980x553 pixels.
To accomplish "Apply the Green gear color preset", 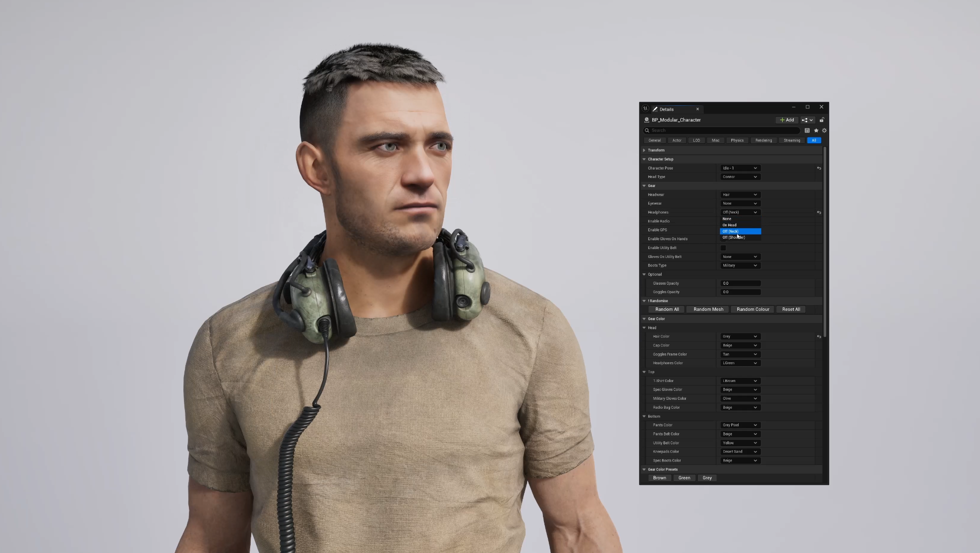I will click(x=684, y=478).
